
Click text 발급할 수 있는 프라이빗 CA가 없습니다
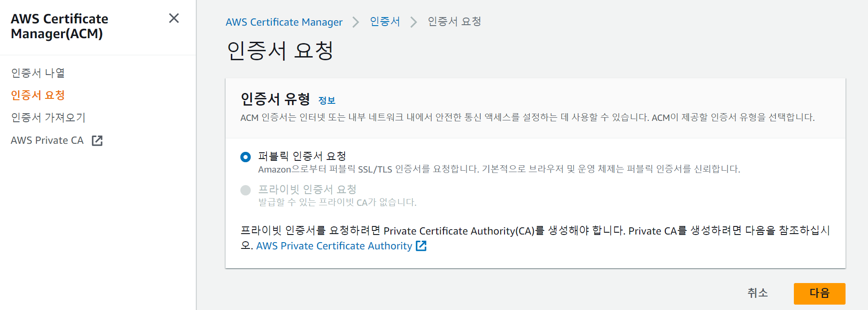(337, 203)
